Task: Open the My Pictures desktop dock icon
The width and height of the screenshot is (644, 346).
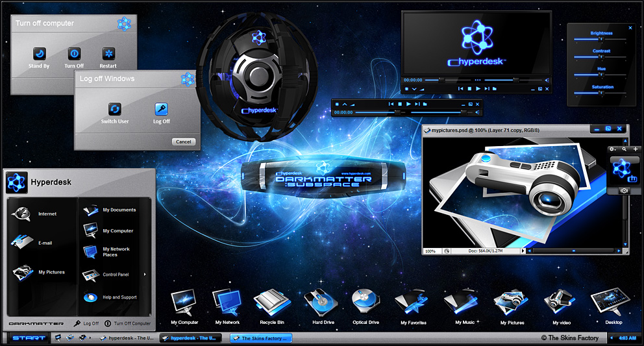Action: tap(512, 307)
